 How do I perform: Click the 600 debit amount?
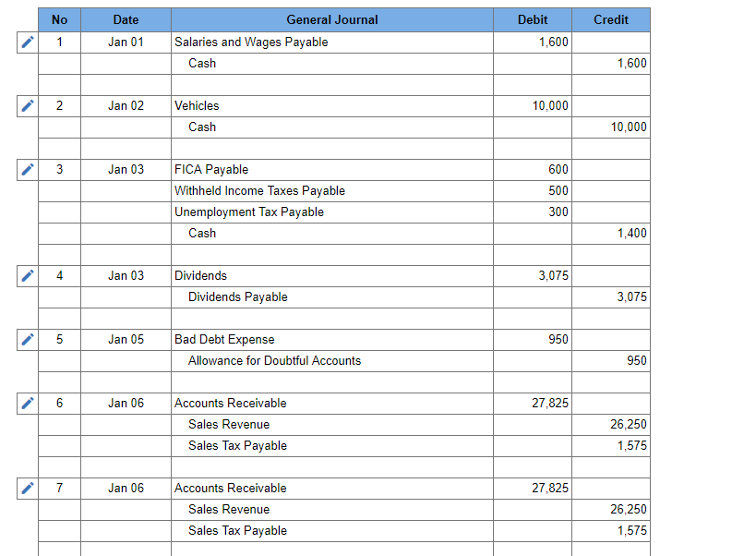coord(533,170)
